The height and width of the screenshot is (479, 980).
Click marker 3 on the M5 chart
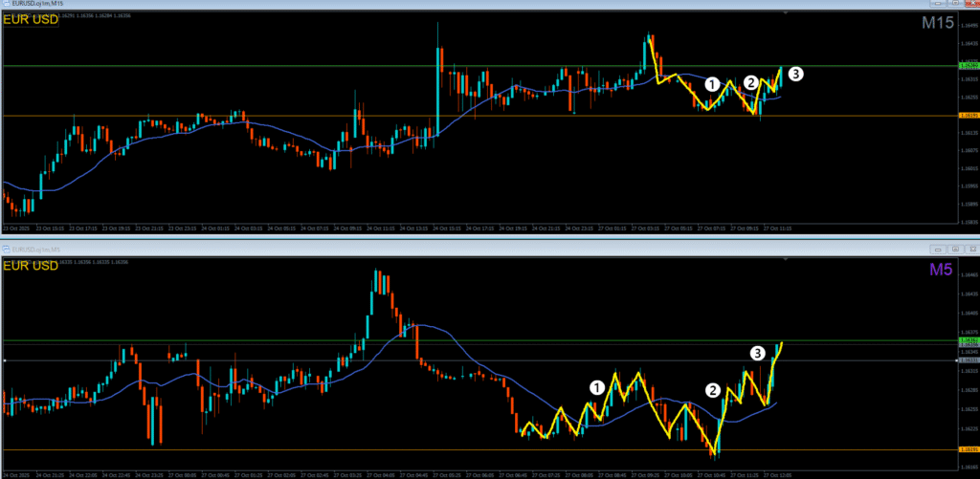(x=756, y=353)
